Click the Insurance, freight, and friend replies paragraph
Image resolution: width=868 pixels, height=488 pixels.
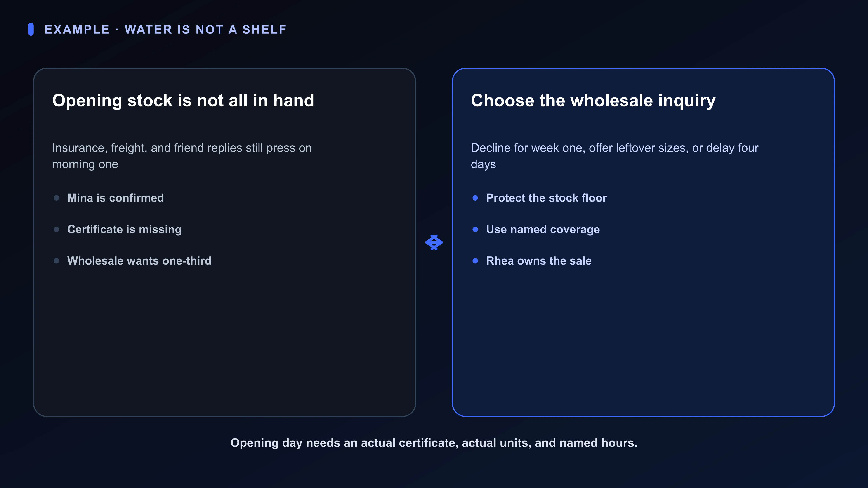pos(182,156)
